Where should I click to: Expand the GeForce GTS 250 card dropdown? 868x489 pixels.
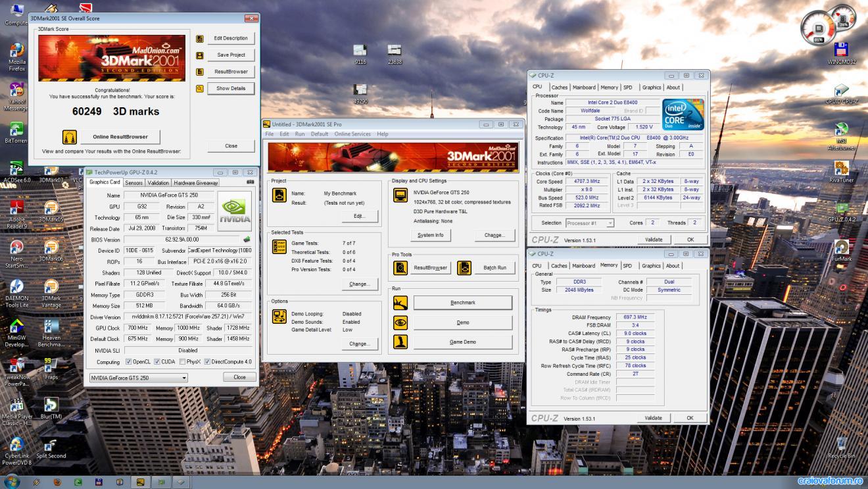(x=138, y=378)
